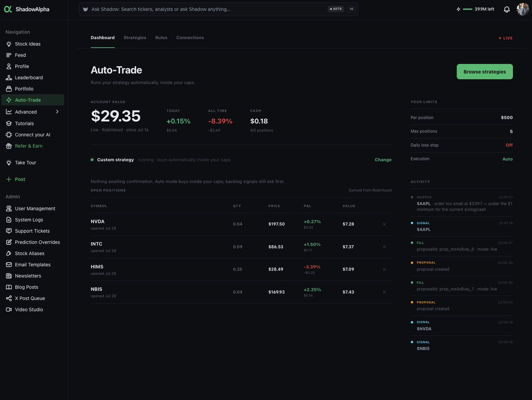Click the NVDA symbol row
Screen dimensions: 532x400
(x=241, y=225)
